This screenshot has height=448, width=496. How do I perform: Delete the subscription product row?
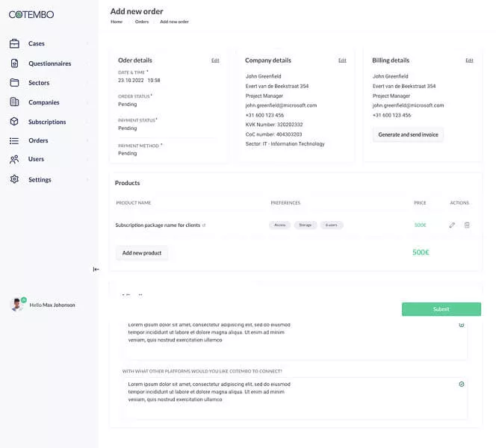(467, 225)
